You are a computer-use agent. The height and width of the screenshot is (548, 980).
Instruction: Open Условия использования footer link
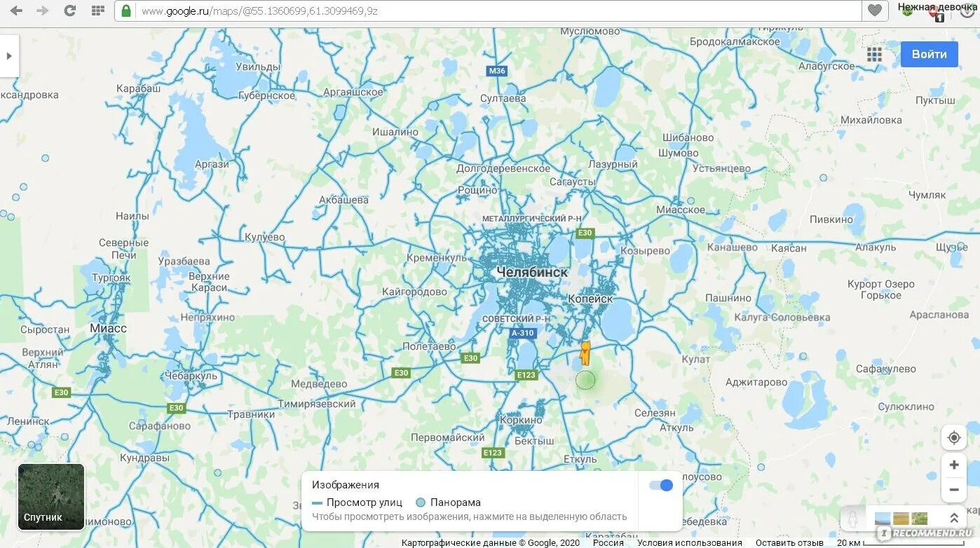(690, 542)
